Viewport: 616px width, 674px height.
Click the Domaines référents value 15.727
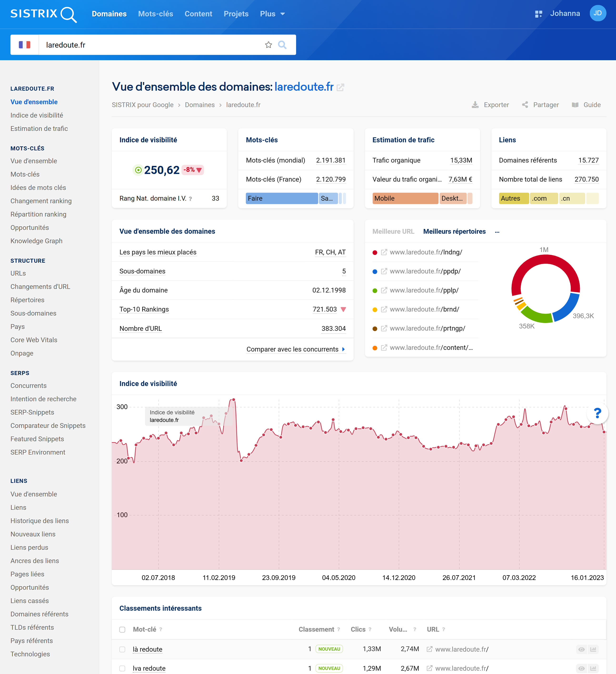click(589, 160)
